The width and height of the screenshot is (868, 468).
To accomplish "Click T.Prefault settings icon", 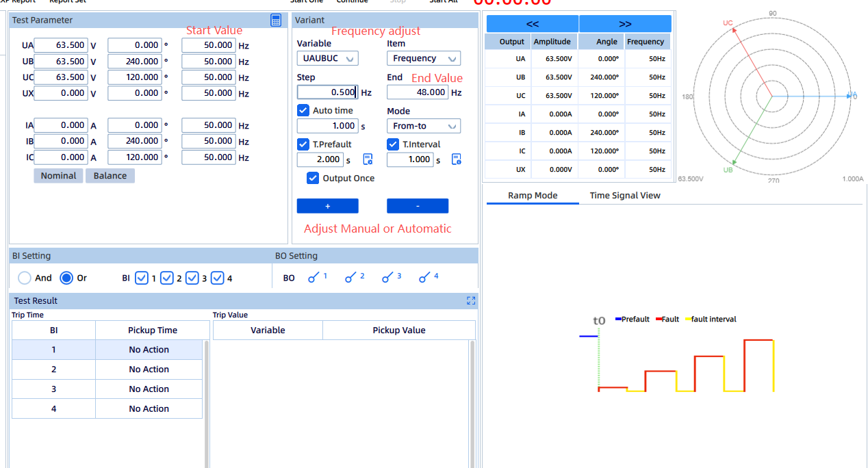I will tap(368, 159).
